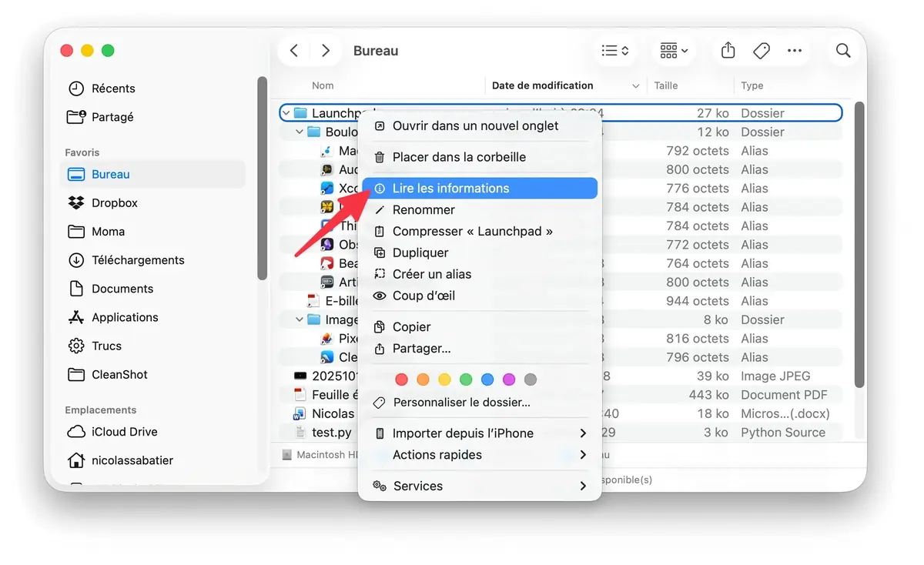The image size is (924, 565).
Task: Open the Tags toolbar icon
Action: point(762,51)
